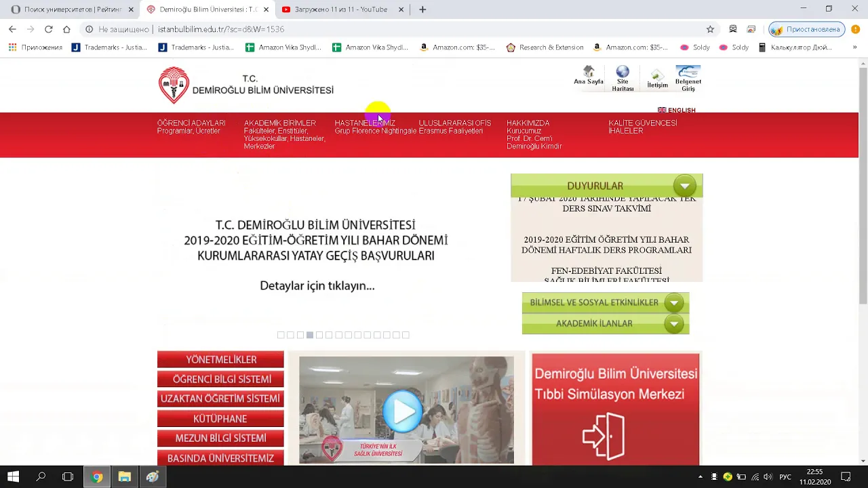Close the YouTube tab
868x488 pixels.
[401, 9]
